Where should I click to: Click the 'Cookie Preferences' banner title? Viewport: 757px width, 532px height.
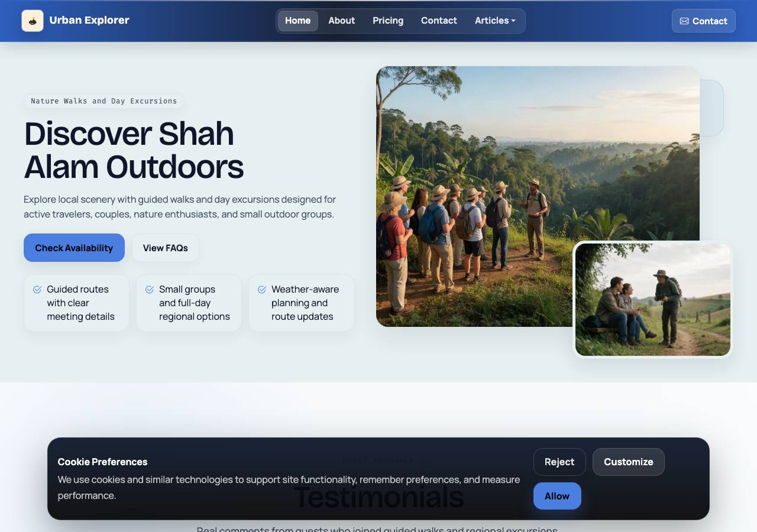(102, 462)
